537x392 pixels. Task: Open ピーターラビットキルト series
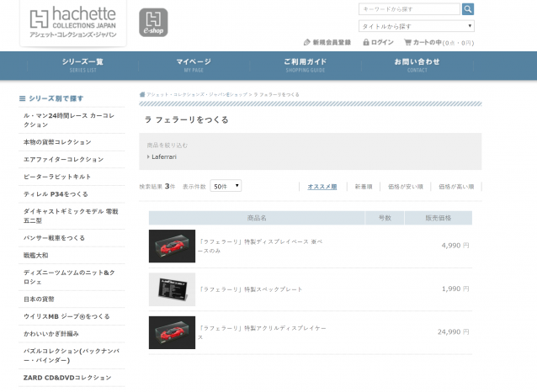click(72, 177)
